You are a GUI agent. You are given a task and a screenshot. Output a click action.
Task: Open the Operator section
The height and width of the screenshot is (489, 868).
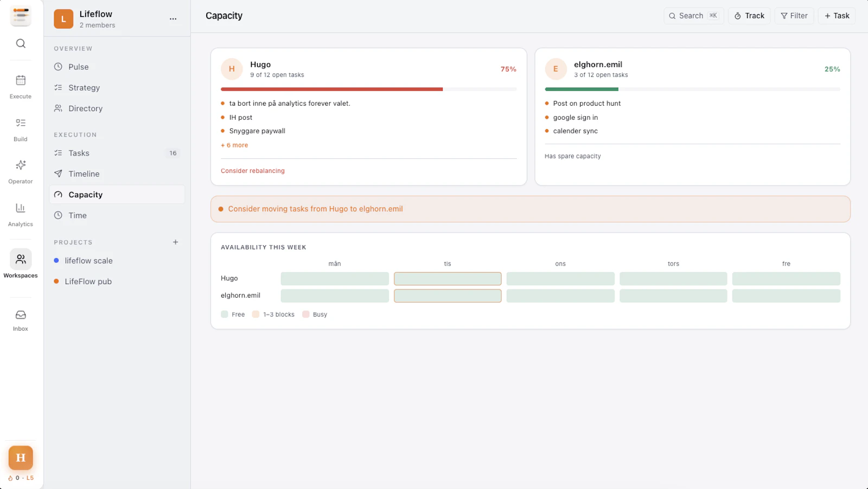point(21,172)
